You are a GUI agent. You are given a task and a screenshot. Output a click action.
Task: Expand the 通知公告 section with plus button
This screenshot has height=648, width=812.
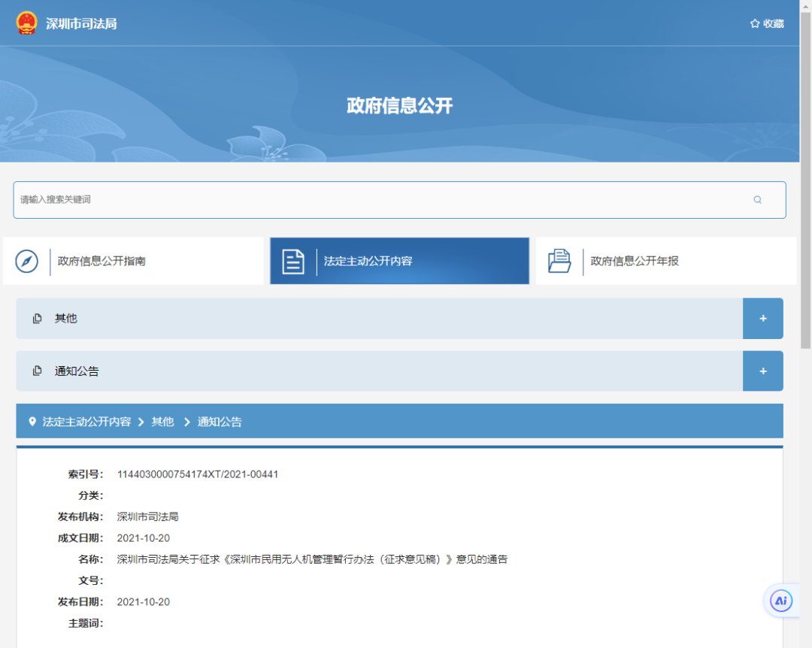click(x=762, y=371)
